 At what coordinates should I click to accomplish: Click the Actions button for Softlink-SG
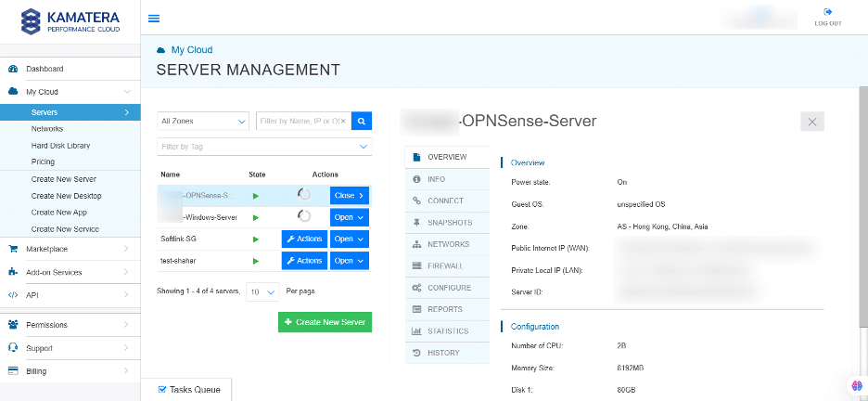pos(304,239)
